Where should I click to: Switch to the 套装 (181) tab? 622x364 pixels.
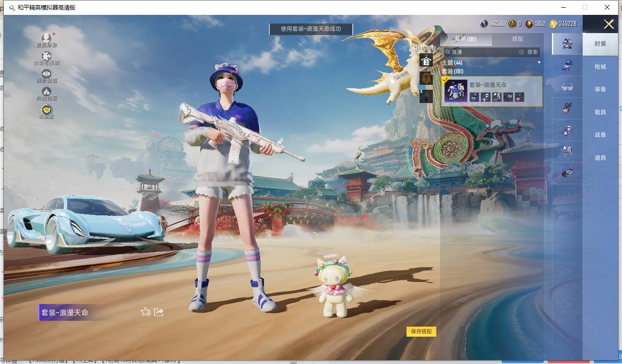(466, 39)
